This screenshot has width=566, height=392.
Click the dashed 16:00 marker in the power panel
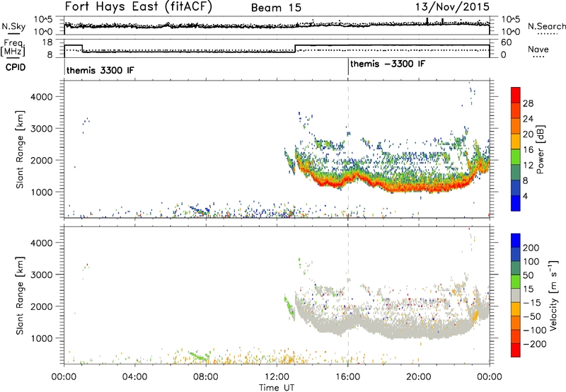(x=348, y=149)
